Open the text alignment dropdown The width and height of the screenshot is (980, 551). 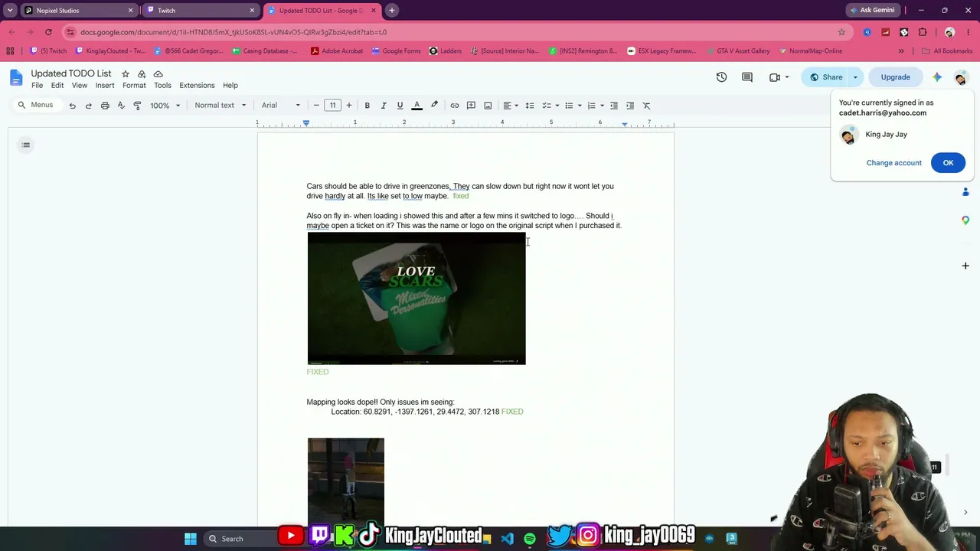coord(510,106)
